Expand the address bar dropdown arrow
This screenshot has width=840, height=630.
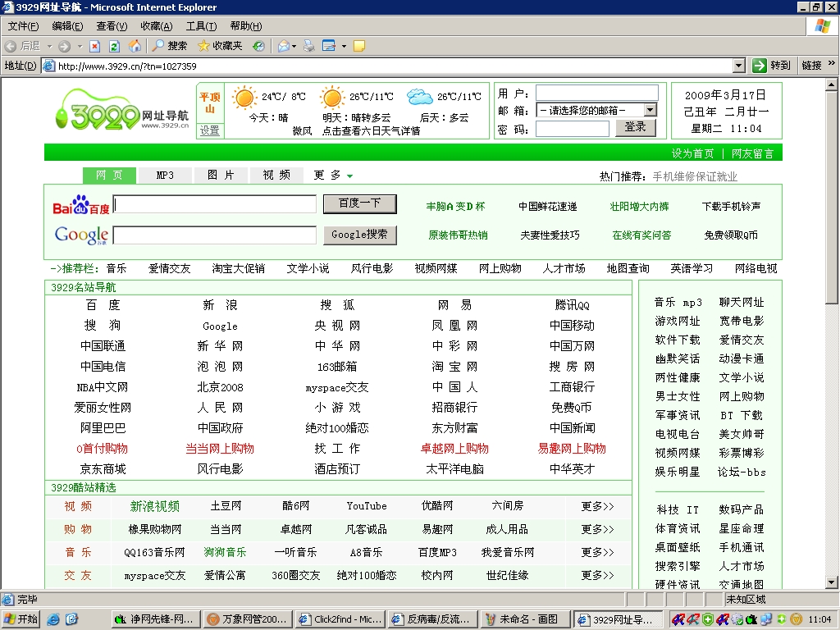[x=738, y=66]
